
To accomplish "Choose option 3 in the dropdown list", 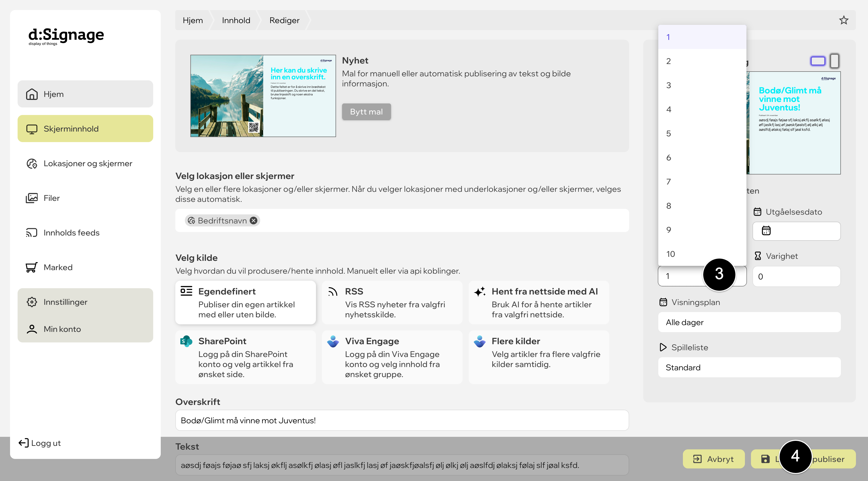I will click(x=702, y=85).
